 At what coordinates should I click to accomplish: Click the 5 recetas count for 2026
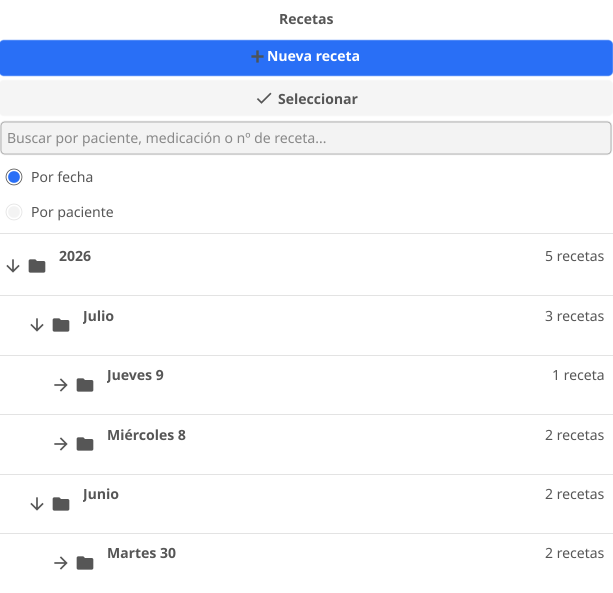(x=574, y=256)
